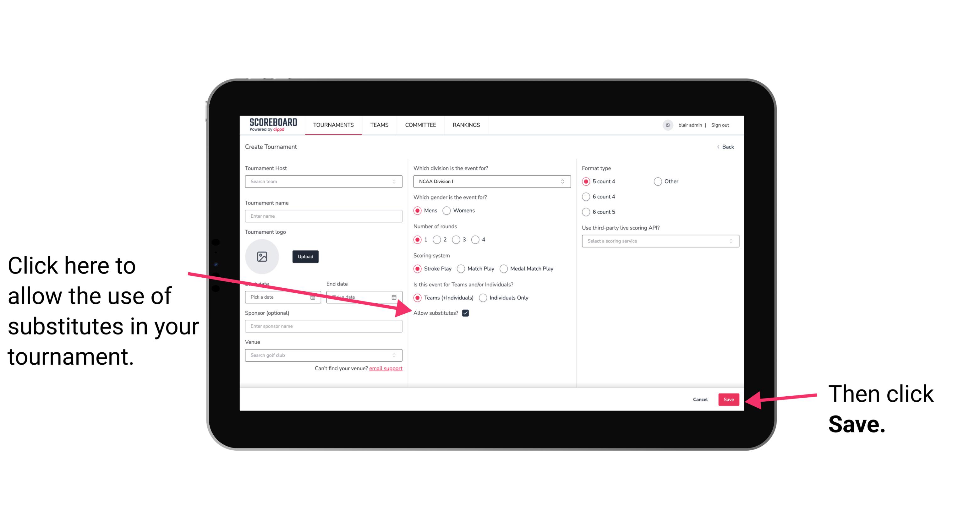Screen dimensions: 980x527
Task: Open the TOURNAMENTS tab
Action: tap(333, 125)
